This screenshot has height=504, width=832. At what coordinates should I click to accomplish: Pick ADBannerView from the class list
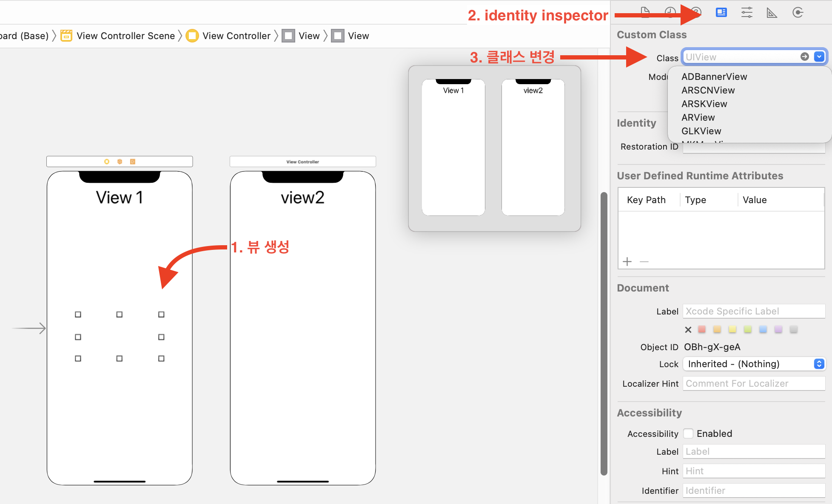pyautogui.click(x=714, y=76)
